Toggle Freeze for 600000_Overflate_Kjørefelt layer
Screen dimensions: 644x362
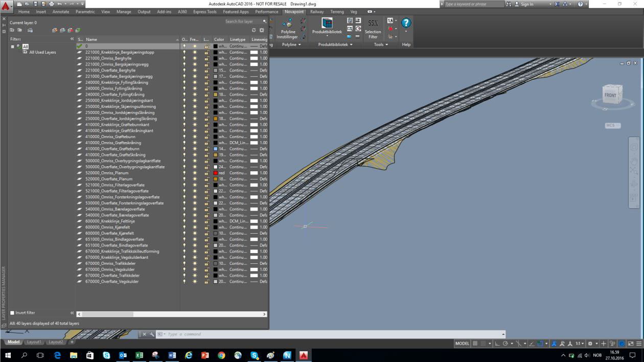pos(195,233)
